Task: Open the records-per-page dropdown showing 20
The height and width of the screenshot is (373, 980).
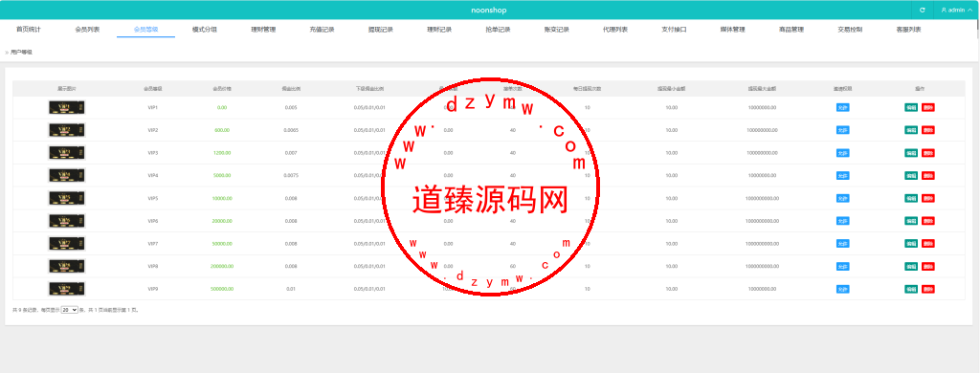Action: point(69,309)
